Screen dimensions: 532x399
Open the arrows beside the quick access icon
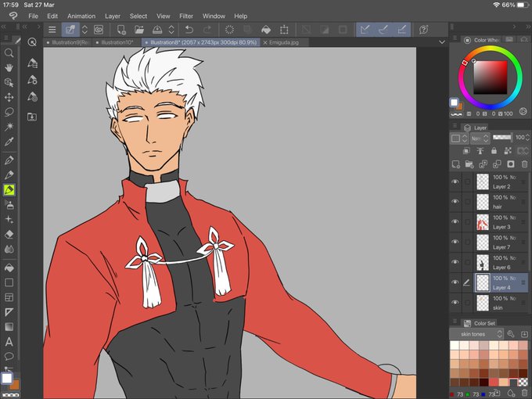point(84,30)
